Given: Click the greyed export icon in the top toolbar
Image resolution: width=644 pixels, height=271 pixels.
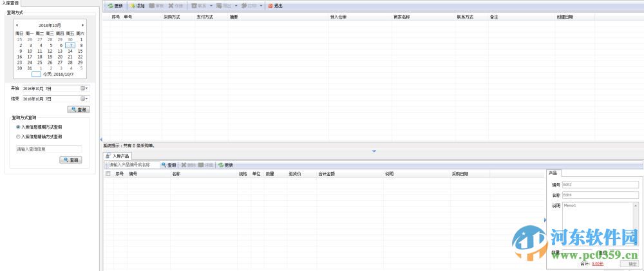Looking at the screenshot, I should tap(220, 6).
